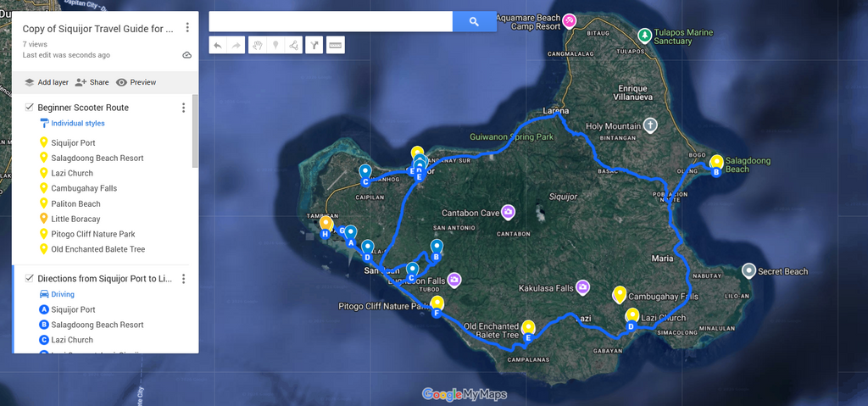Click the Guiwanon Spring Park map label
Image resolution: width=868 pixels, height=406 pixels.
click(x=511, y=136)
